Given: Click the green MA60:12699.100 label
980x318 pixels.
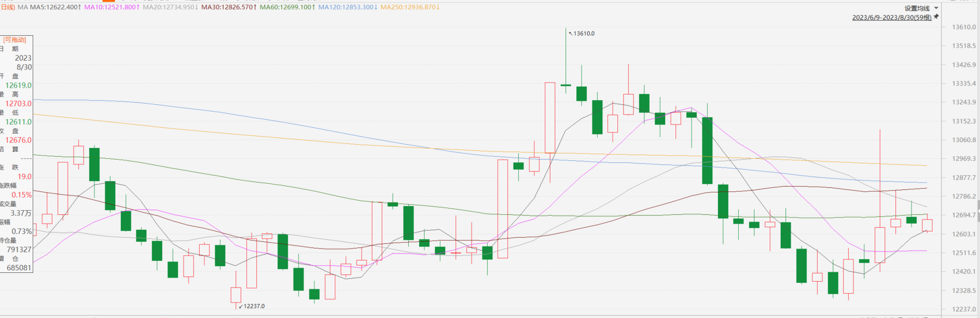Looking at the screenshot, I should point(287,7).
